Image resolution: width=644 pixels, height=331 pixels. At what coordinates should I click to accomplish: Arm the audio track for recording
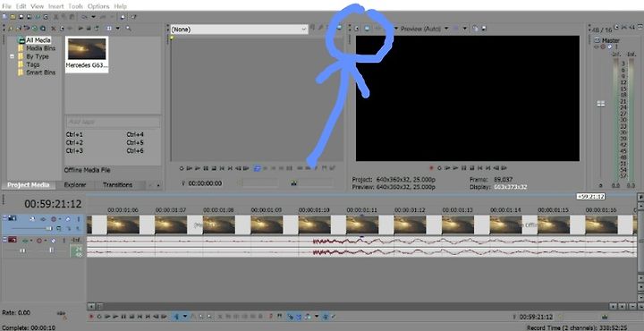(x=39, y=240)
